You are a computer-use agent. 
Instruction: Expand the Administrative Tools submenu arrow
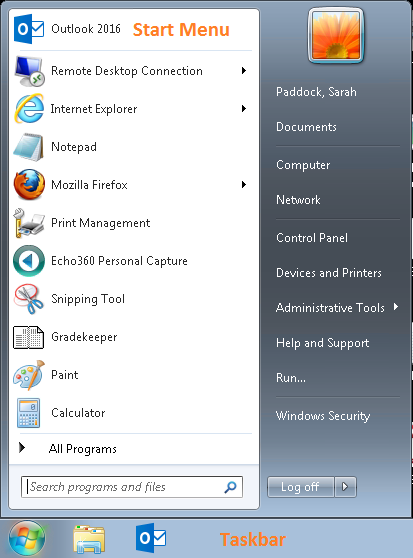(x=396, y=307)
